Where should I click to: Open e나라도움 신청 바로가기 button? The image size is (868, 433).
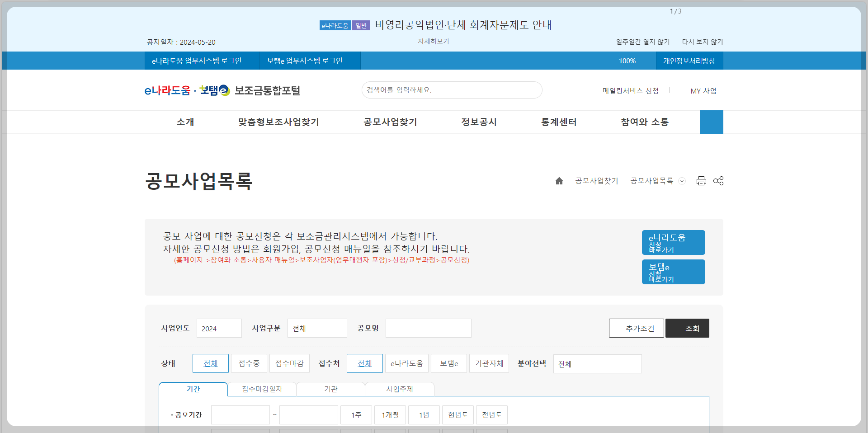674,243
